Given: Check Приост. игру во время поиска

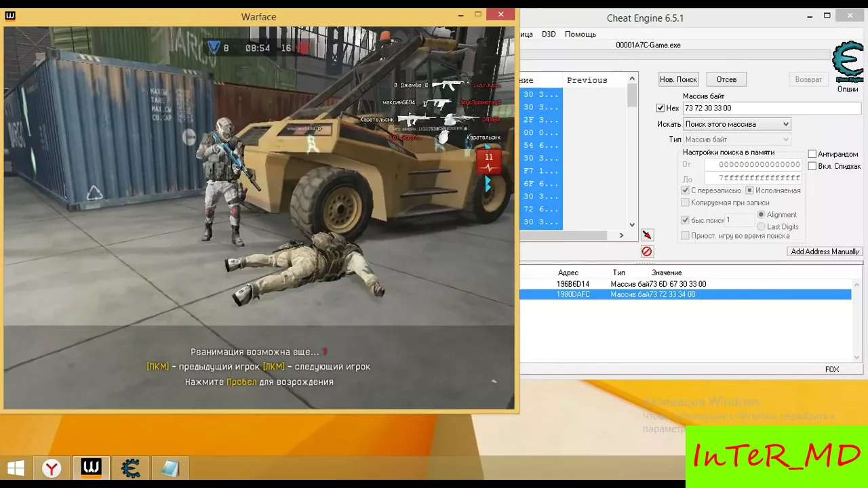Looking at the screenshot, I should [685, 236].
